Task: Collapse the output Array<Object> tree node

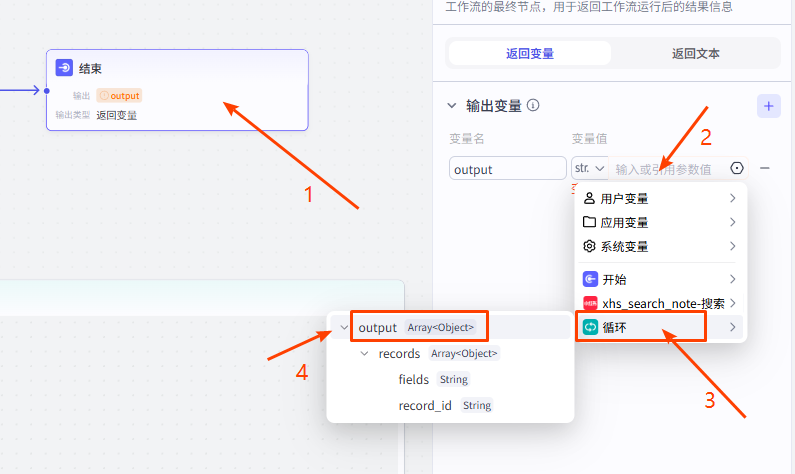Action: [345, 327]
